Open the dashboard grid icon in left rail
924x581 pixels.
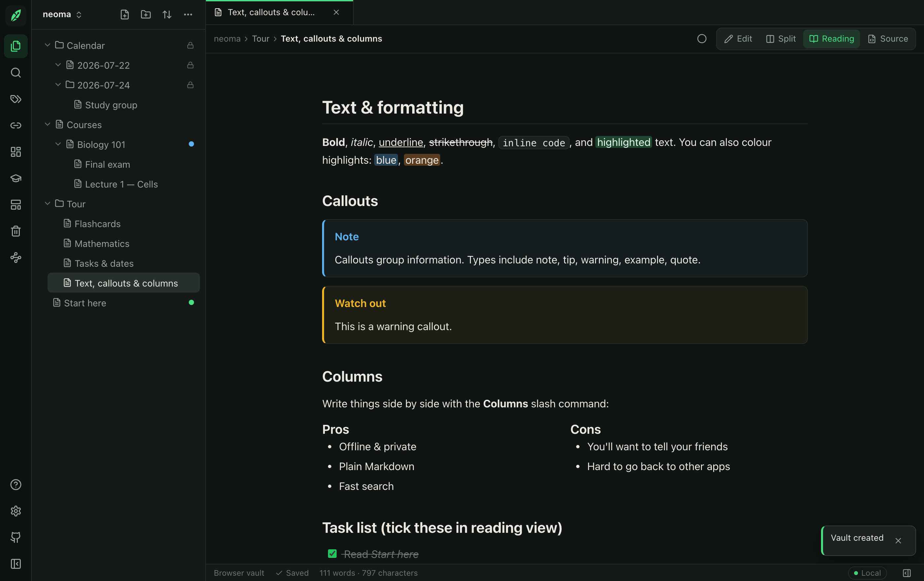16,152
